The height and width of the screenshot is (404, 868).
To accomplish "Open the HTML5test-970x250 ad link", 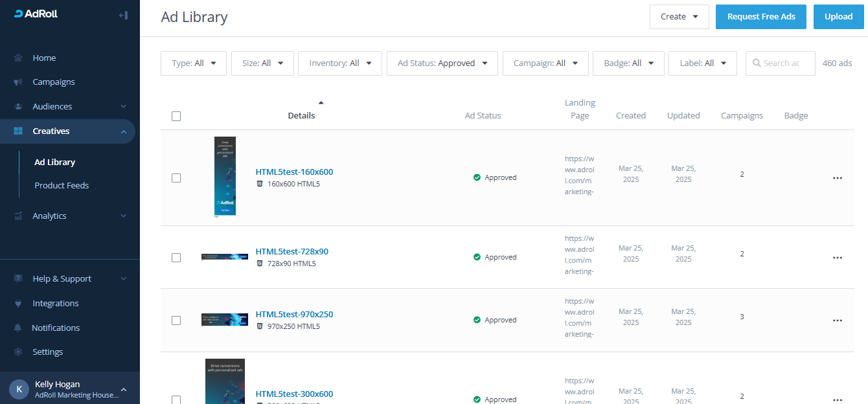I will [x=294, y=315].
